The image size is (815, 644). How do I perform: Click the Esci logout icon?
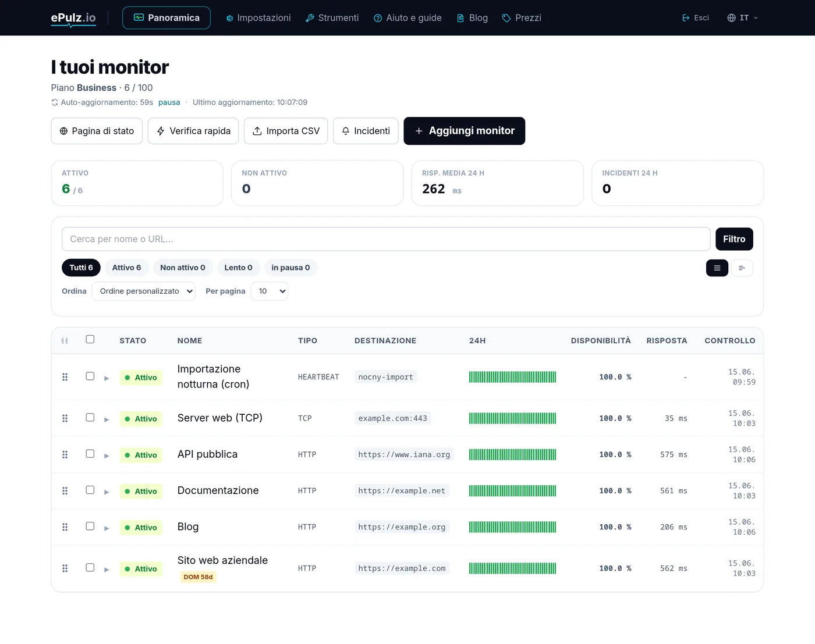click(686, 18)
